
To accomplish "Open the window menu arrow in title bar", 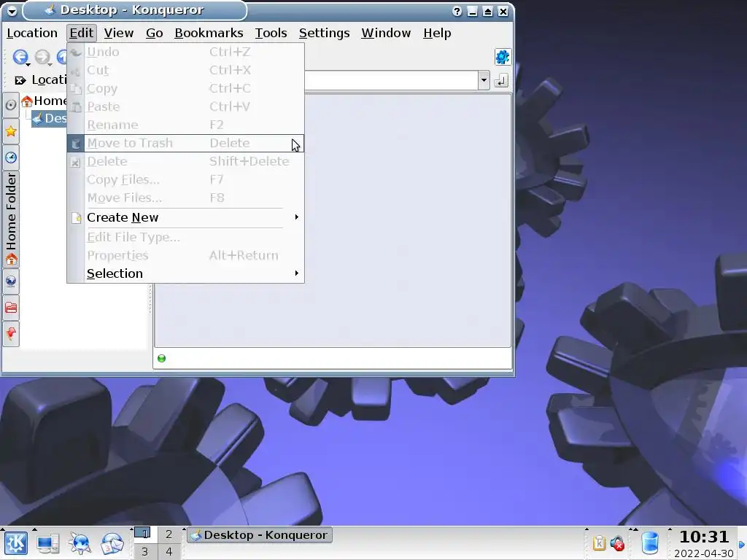I will (12, 10).
